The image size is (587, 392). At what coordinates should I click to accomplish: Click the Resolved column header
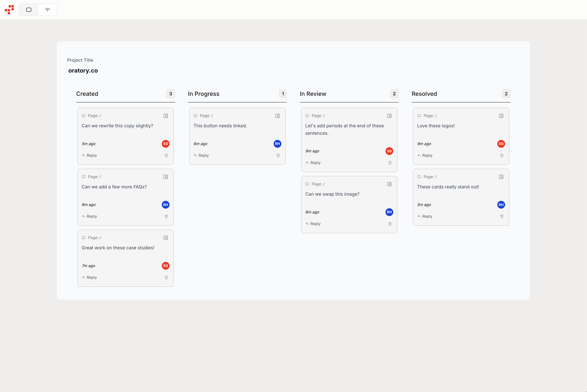click(424, 94)
